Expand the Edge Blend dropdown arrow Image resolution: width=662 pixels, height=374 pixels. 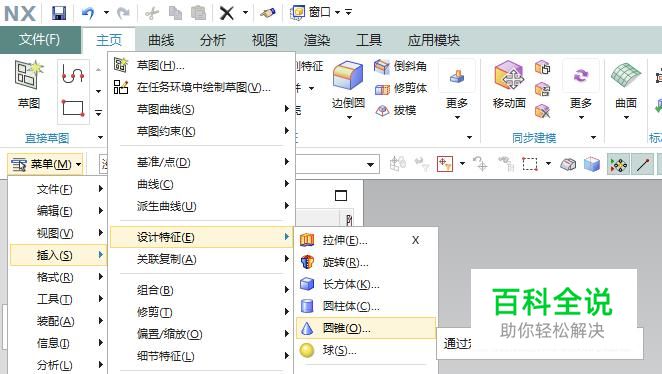349,118
